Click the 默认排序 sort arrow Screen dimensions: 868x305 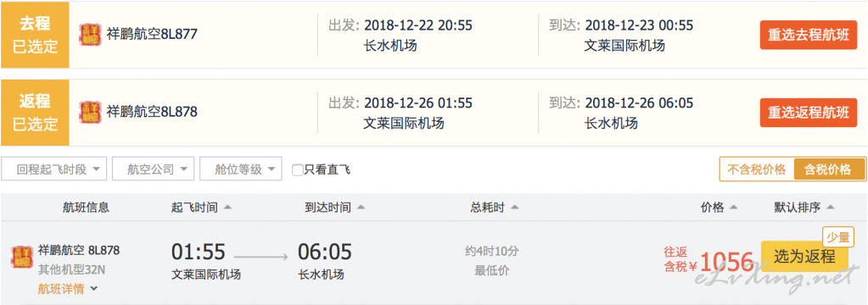tap(830, 208)
